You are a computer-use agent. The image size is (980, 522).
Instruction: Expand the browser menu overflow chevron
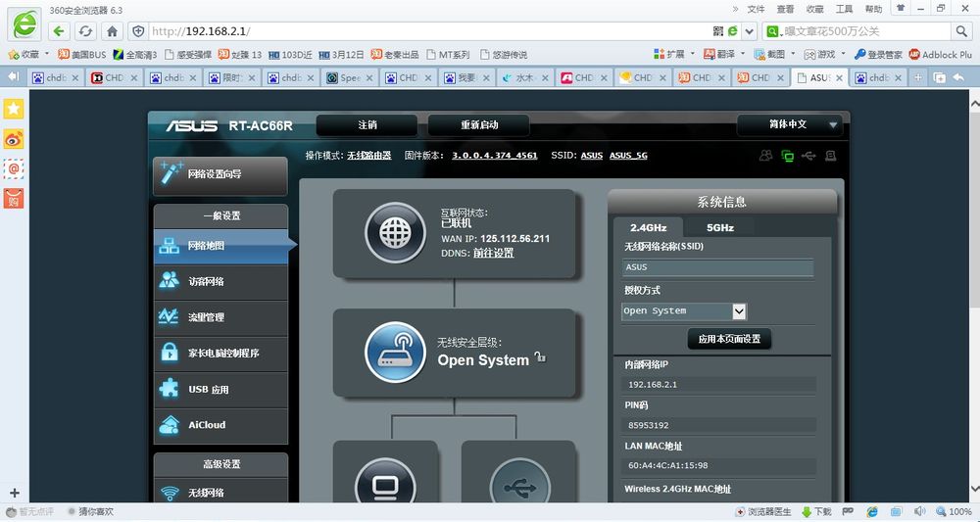coord(735,9)
